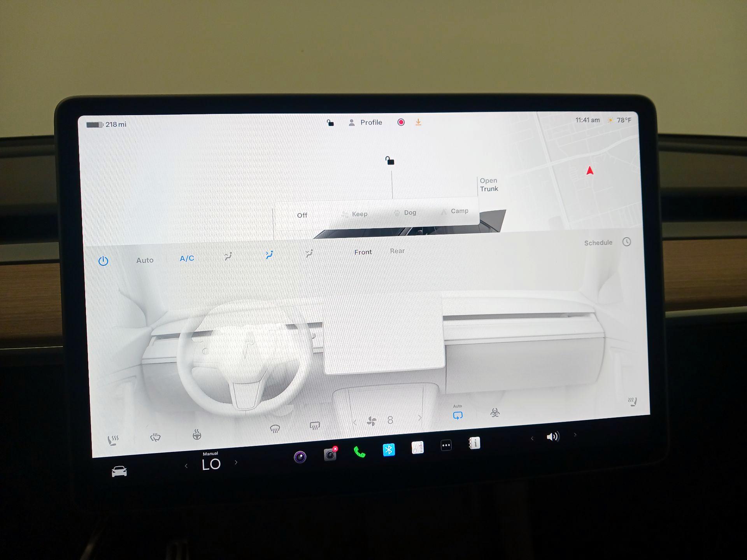The width and height of the screenshot is (747, 560).
Task: Switch to the Rear climate tab
Action: (397, 251)
